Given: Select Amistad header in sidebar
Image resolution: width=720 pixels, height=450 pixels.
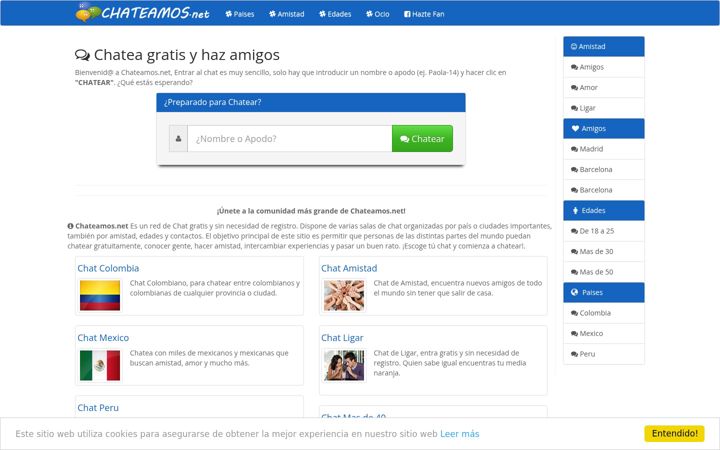Looking at the screenshot, I should (x=604, y=46).
